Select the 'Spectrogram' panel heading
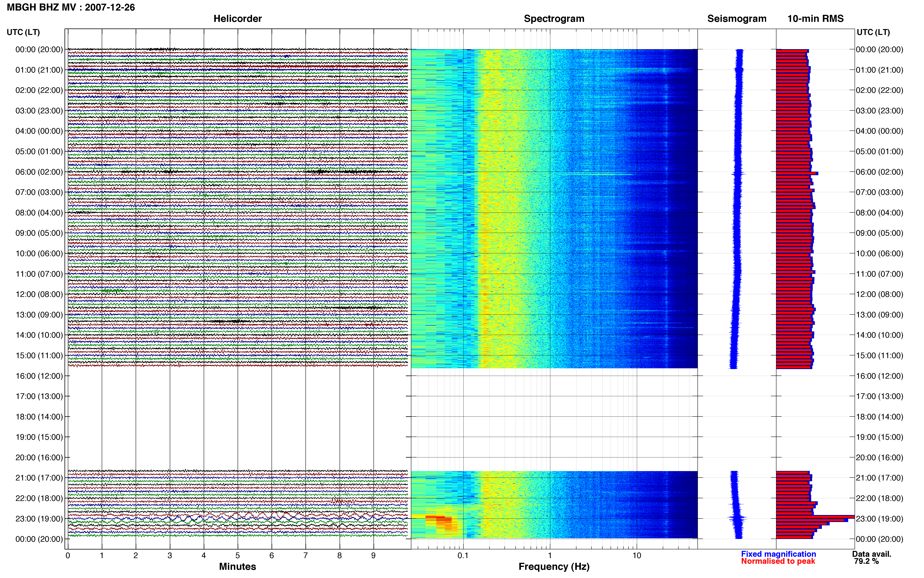This screenshot has width=924, height=578. [554, 19]
